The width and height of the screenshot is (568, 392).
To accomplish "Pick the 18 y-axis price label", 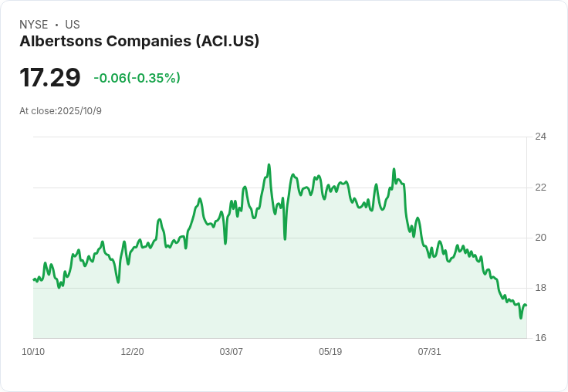I will click(x=540, y=288).
